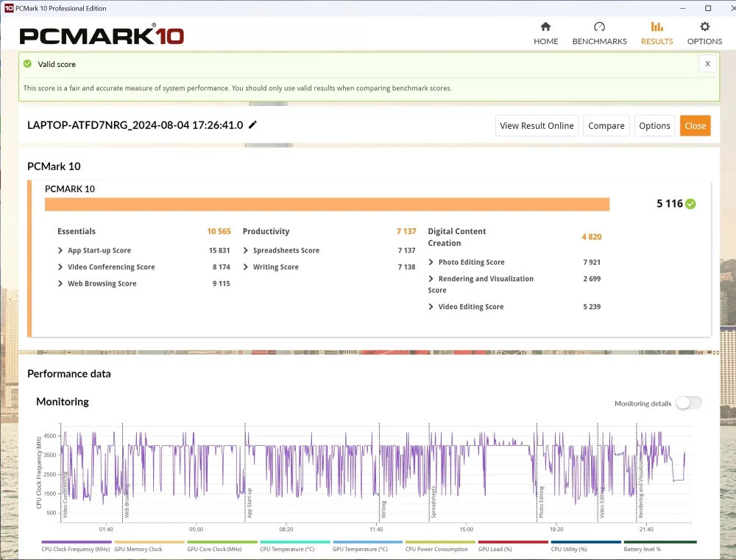Click the orange Close button
The width and height of the screenshot is (736, 560).
click(696, 126)
